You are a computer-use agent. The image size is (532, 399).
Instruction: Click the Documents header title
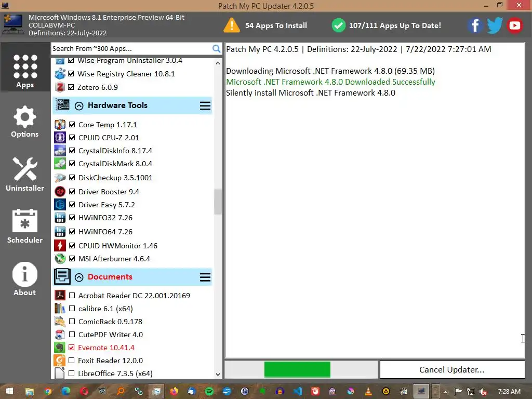pos(110,277)
